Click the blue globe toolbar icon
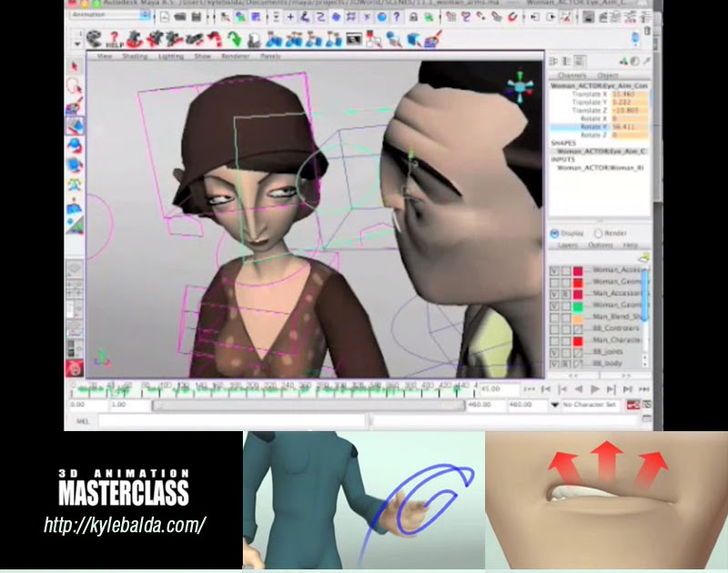This screenshot has width=728, height=573. 381,17
